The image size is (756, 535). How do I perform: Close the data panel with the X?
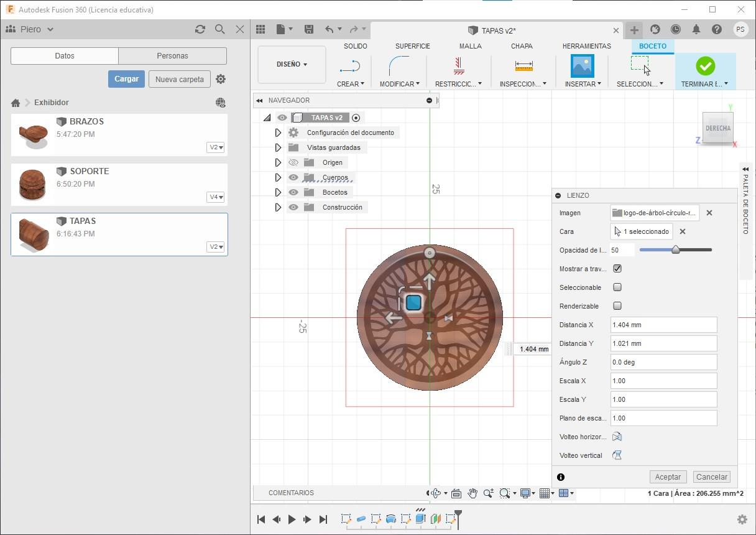coord(240,29)
